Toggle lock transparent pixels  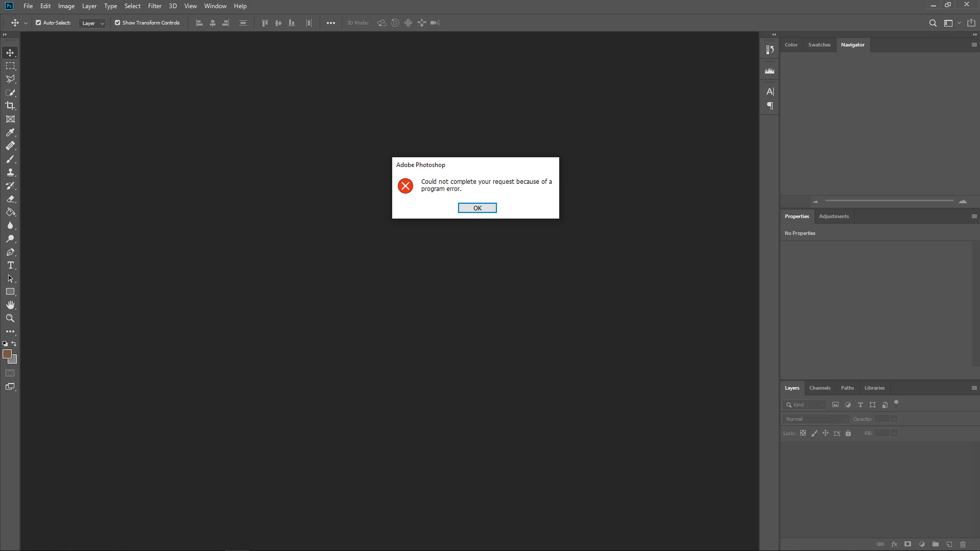click(803, 433)
